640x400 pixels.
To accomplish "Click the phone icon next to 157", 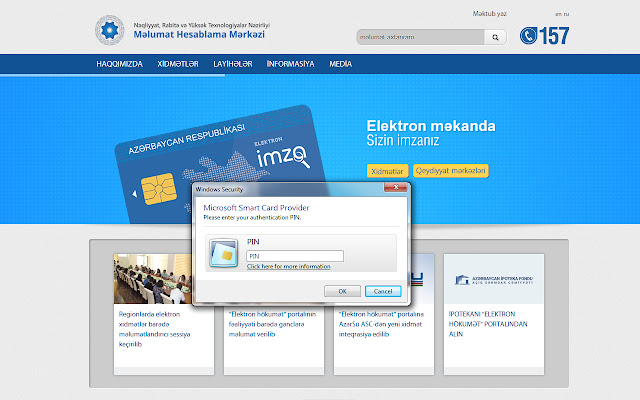I will point(528,36).
